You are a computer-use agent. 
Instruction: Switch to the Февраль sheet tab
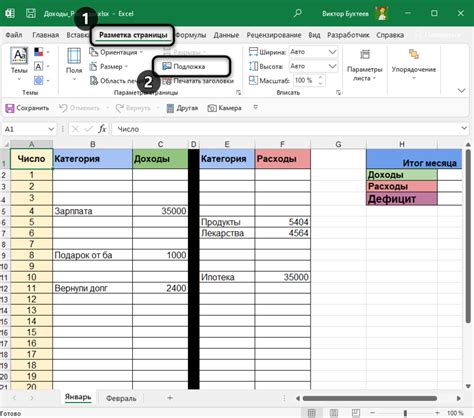click(121, 398)
